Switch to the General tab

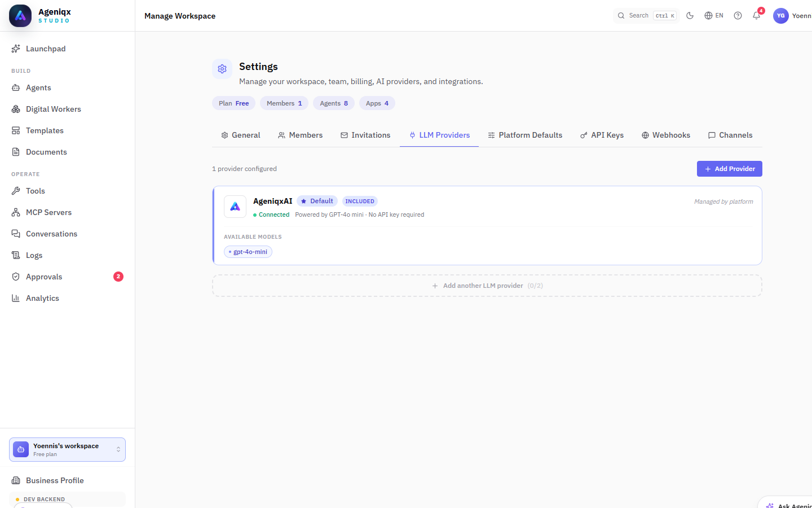click(241, 135)
